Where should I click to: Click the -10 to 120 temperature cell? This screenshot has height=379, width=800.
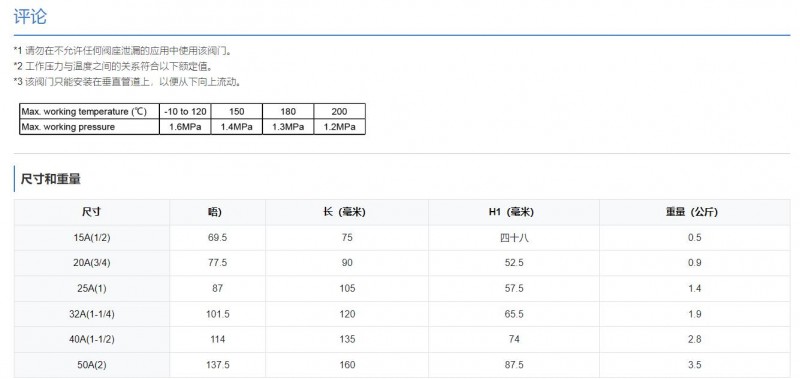[185, 111]
